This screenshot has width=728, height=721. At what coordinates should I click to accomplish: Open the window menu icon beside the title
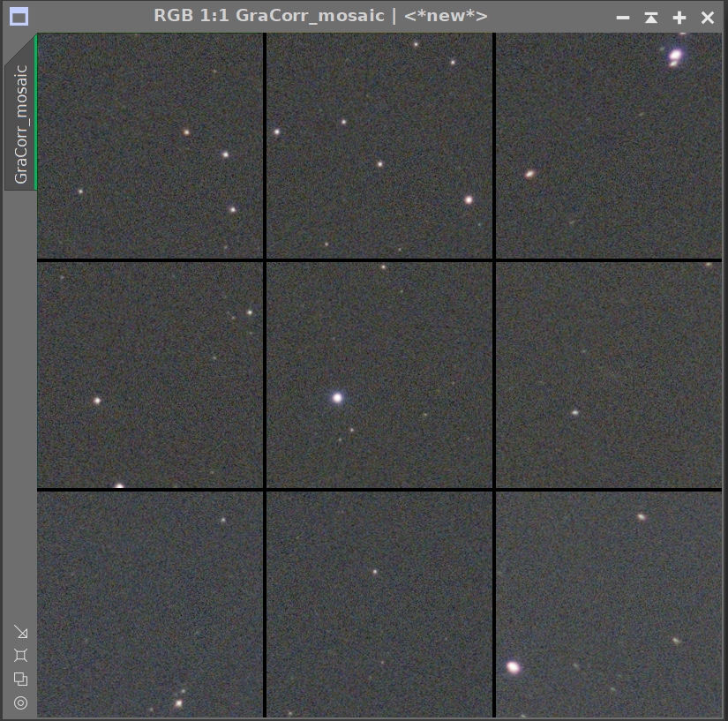coord(19,17)
